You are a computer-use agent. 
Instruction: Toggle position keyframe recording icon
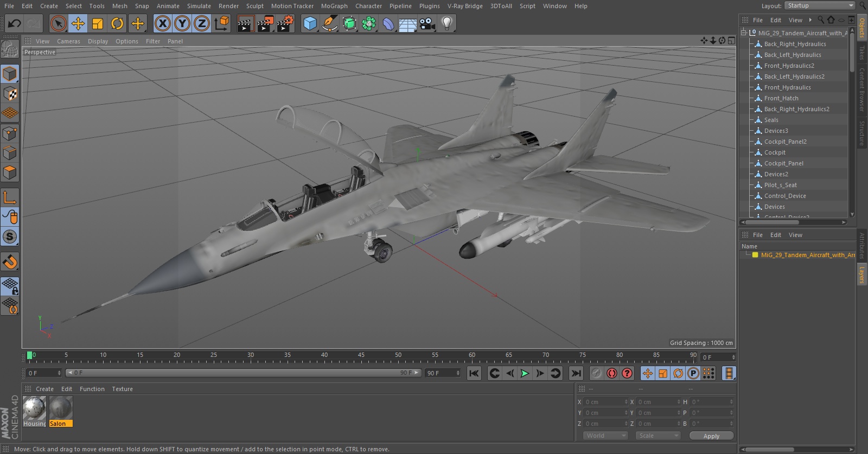point(648,373)
